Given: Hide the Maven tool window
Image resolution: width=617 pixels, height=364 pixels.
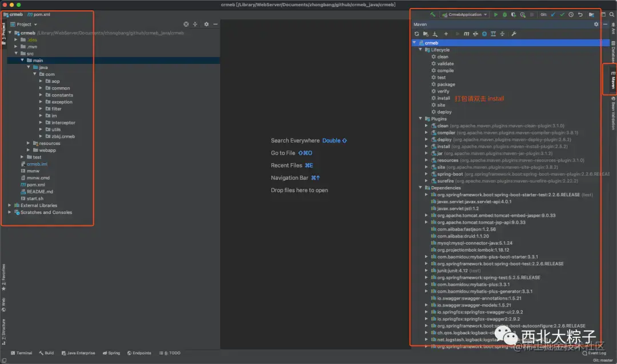Looking at the screenshot, I should [x=605, y=25].
